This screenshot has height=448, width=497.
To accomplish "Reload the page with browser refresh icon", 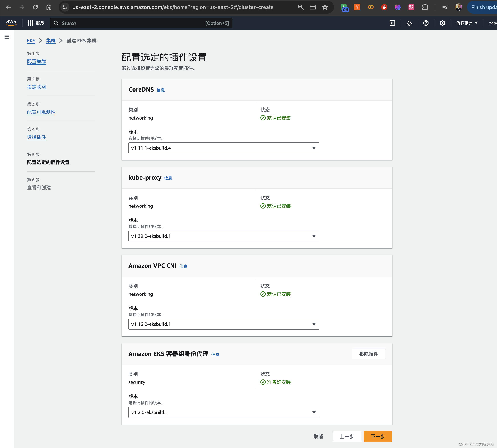I will pyautogui.click(x=35, y=7).
